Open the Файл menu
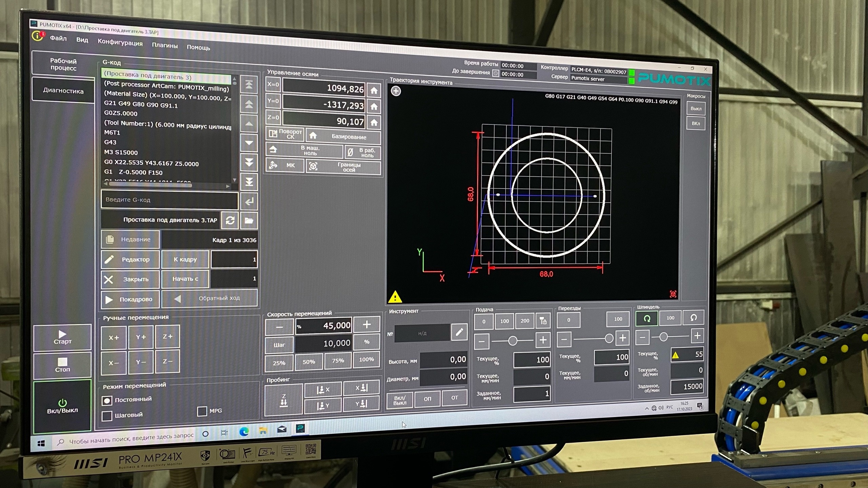The width and height of the screenshot is (868, 488). coord(58,38)
